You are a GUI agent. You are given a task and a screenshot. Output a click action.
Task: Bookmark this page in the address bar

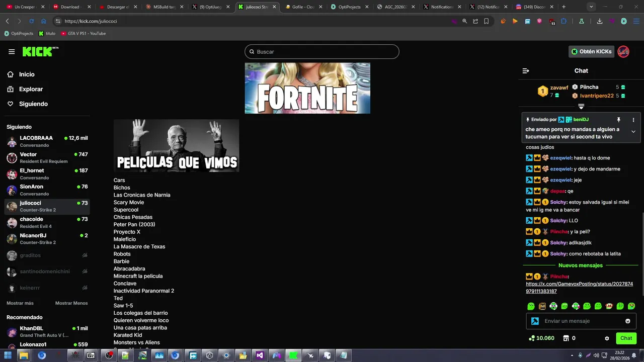tap(487, 21)
